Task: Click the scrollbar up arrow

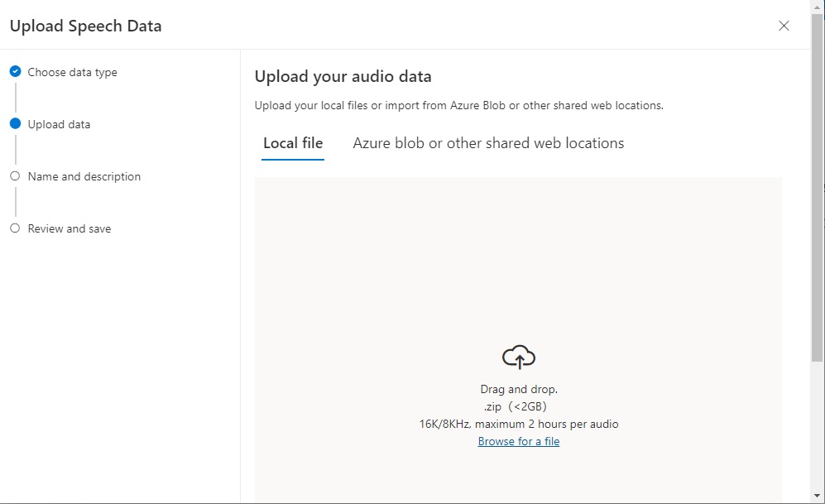Action: point(818,6)
